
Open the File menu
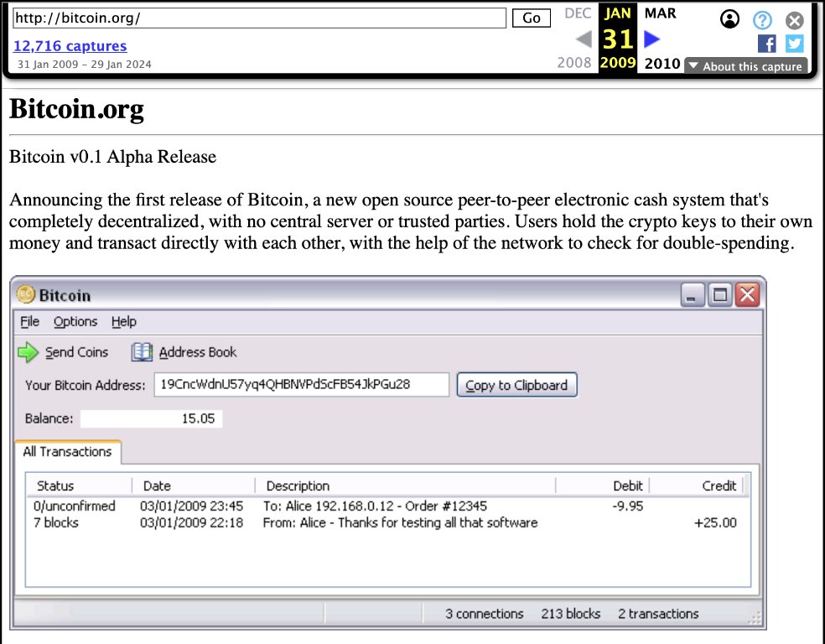(x=29, y=321)
